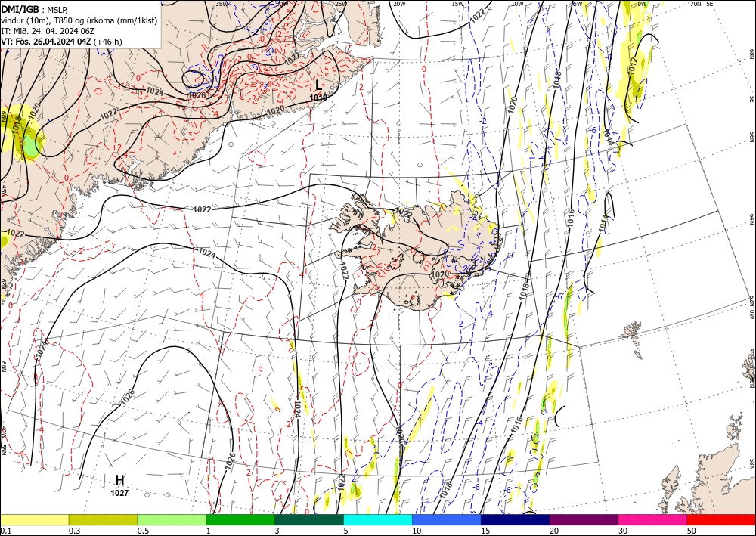Click the light green 0.5 legend swatch
Viewport: 756px width, 536px height.
click(172, 519)
